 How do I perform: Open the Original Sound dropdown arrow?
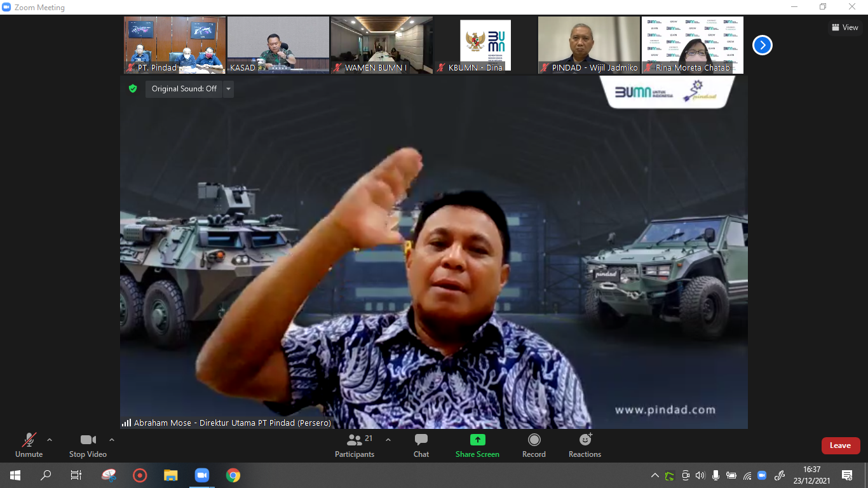tap(228, 89)
